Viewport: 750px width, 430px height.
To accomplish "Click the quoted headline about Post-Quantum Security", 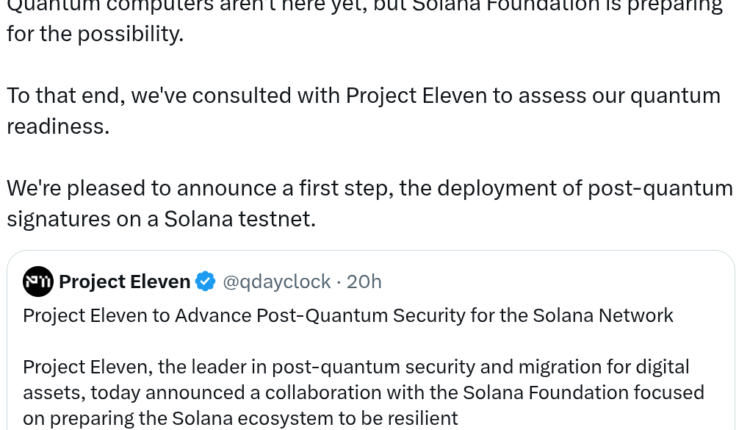I will pos(347,316).
